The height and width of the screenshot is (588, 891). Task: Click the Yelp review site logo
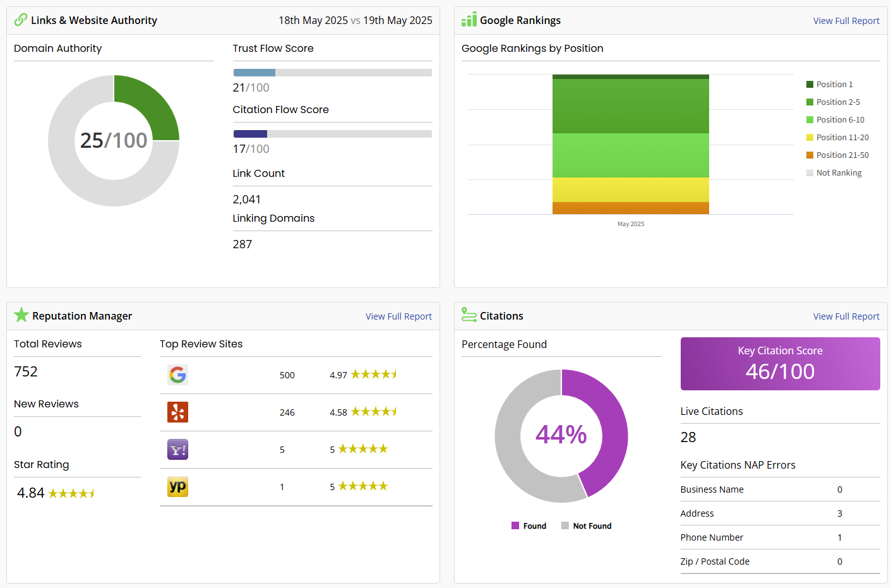(x=177, y=412)
